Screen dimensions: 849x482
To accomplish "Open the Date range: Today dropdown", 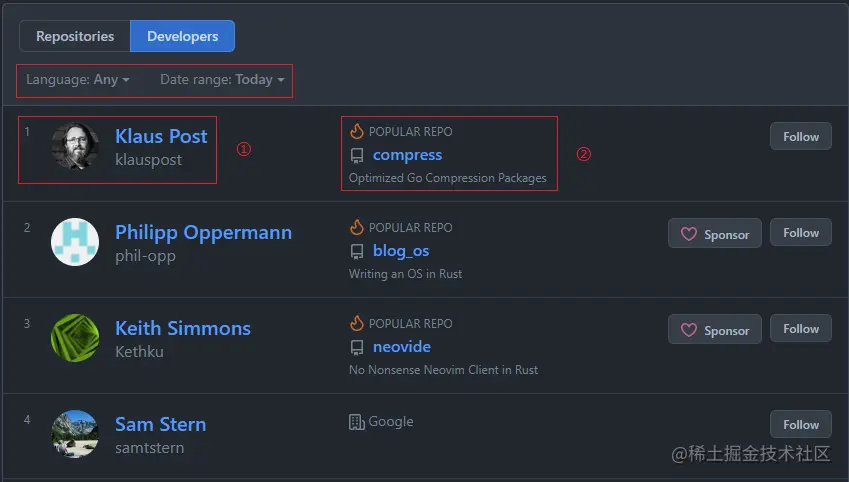I will coord(222,79).
